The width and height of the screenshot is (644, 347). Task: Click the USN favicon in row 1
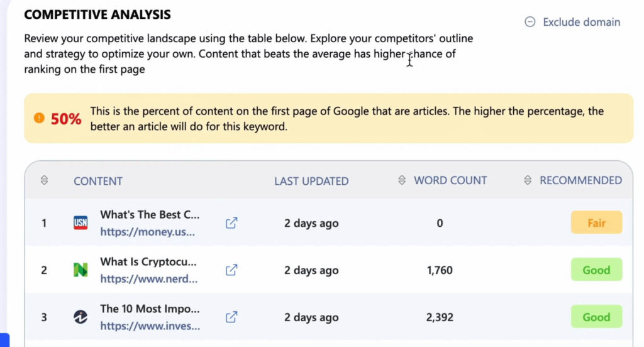(x=80, y=223)
